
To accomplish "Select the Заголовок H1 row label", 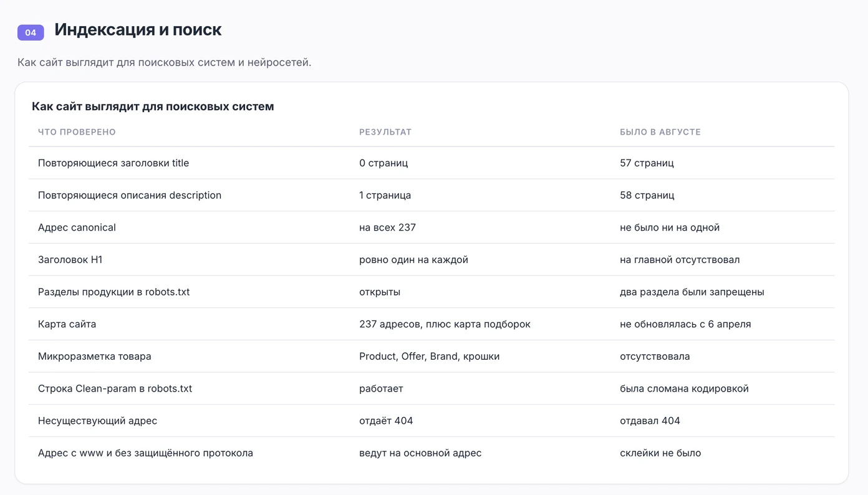I will click(70, 260).
